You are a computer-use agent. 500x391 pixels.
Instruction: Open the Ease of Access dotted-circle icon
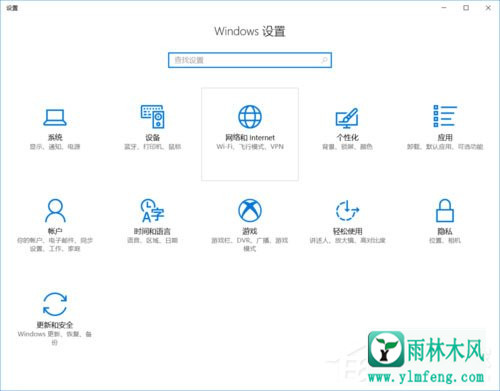pyautogui.click(x=347, y=210)
